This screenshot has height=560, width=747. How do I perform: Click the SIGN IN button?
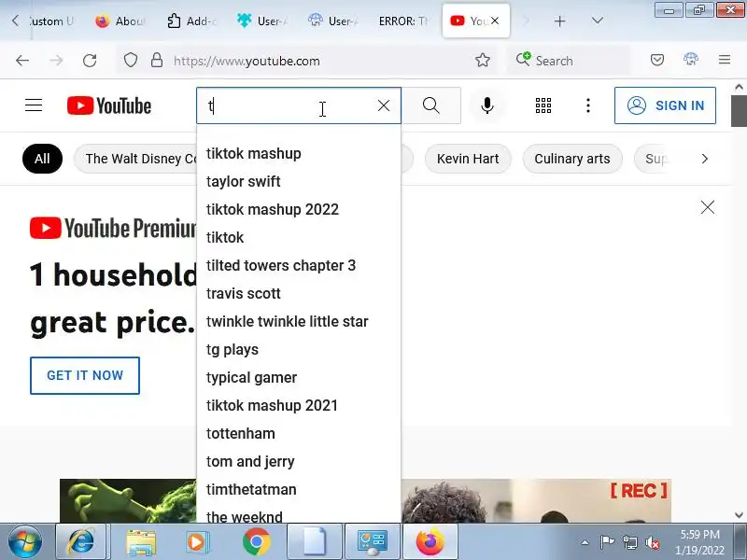665,105
